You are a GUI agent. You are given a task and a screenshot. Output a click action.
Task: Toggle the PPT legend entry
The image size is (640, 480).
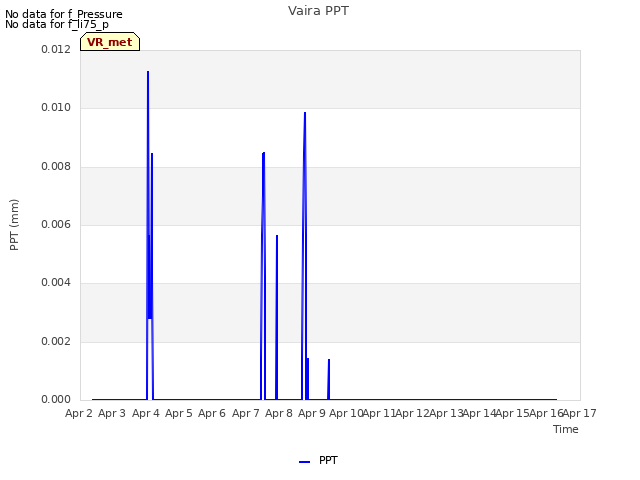tap(318, 460)
